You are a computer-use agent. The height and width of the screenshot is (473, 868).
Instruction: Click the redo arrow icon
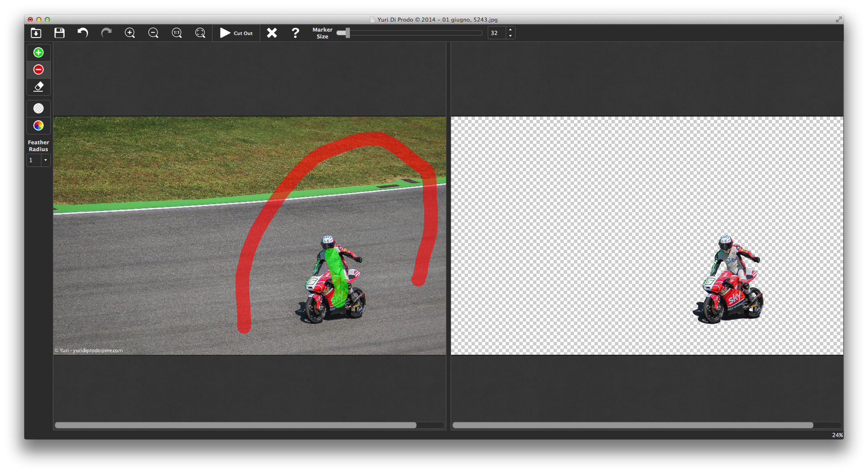point(106,33)
